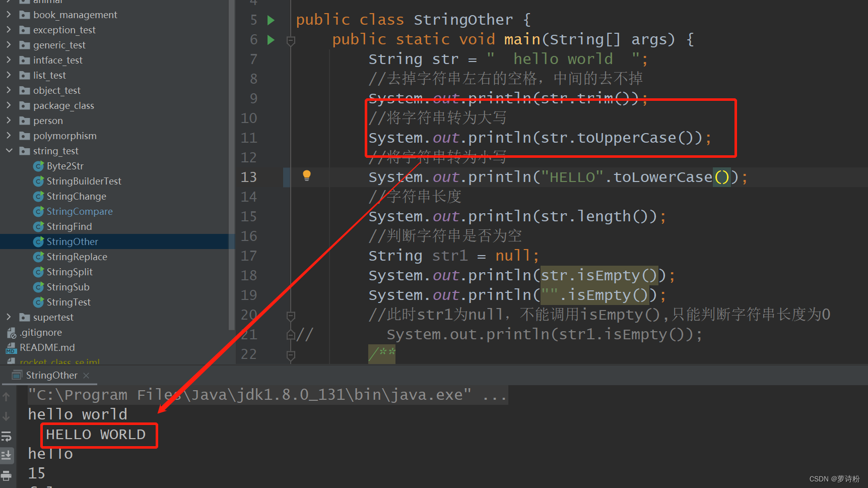Close the StringOther run tab

click(x=86, y=376)
